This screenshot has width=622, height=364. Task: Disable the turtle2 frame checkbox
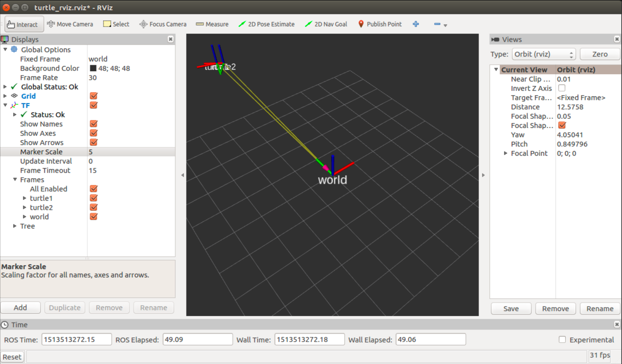tap(93, 207)
